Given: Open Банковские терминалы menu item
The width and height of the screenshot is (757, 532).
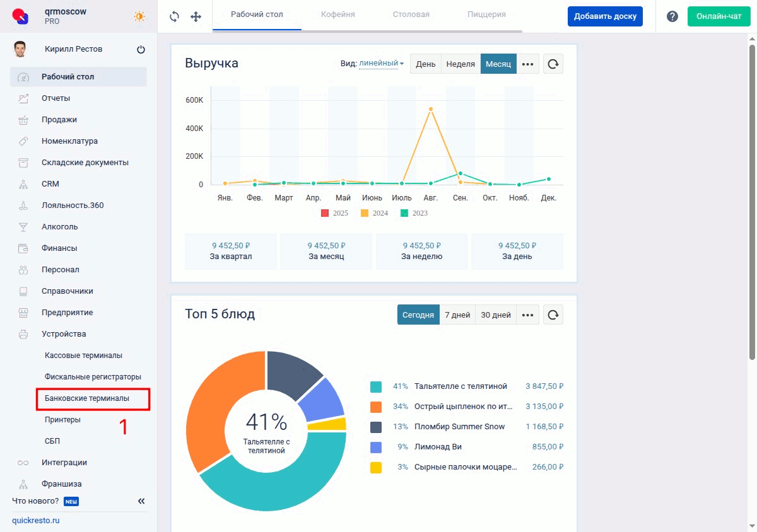Looking at the screenshot, I should (87, 398).
